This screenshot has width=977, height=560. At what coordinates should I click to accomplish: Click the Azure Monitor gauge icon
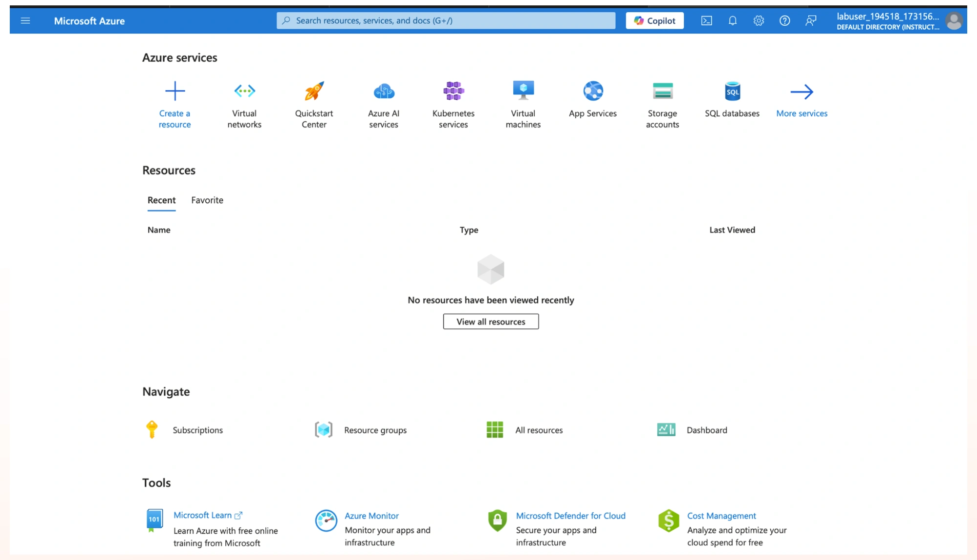pos(326,520)
